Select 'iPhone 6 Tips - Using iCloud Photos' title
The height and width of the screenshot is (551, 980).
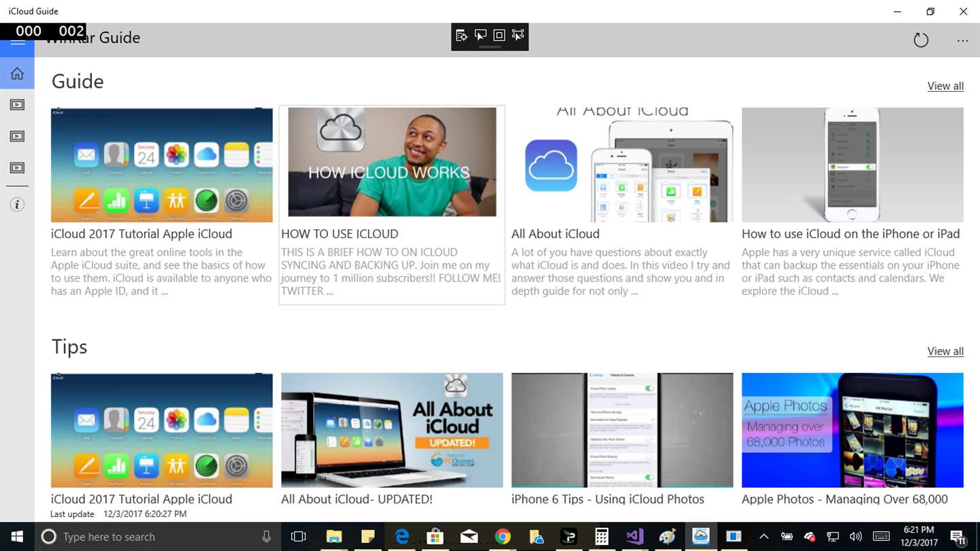(x=608, y=499)
